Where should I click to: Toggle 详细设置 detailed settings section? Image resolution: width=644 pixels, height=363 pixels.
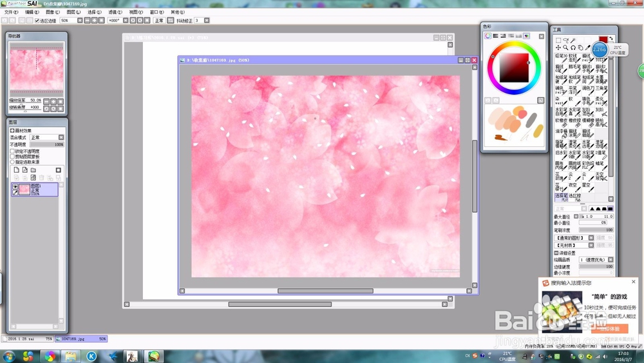click(x=556, y=253)
